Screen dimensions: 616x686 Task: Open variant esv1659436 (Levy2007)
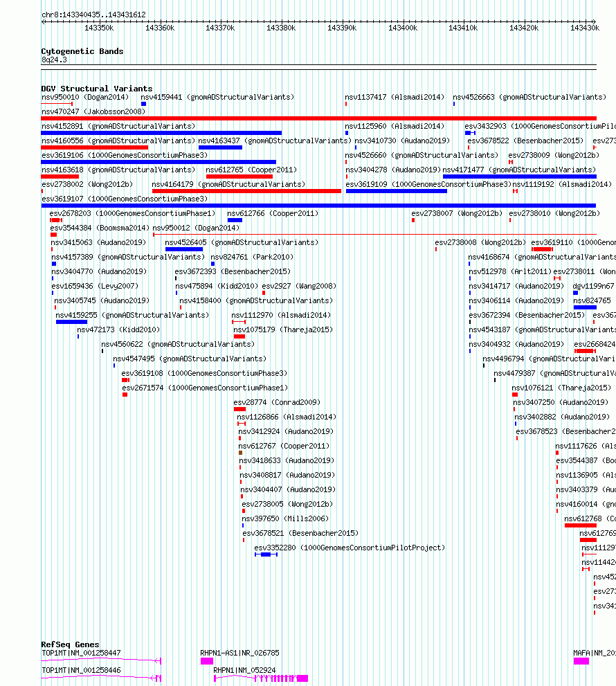95,286
